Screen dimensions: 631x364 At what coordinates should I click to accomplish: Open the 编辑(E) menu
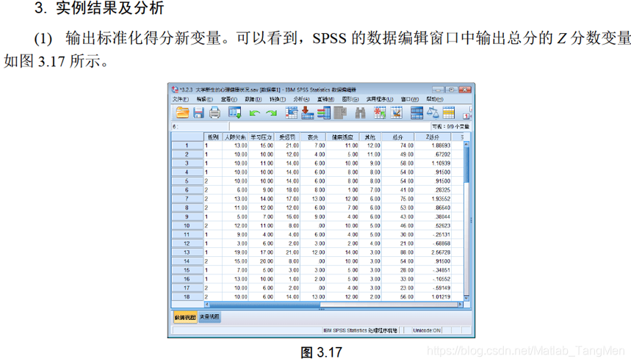[204, 99]
